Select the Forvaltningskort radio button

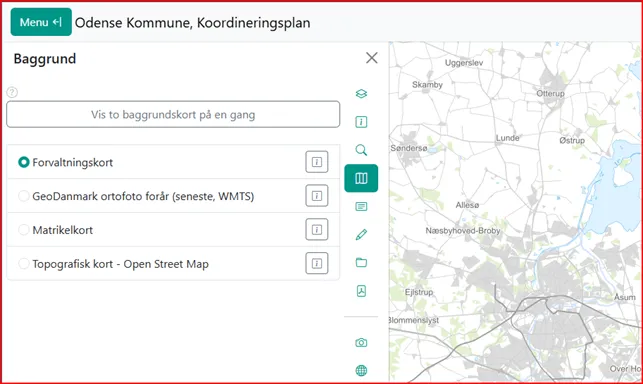[x=24, y=162]
